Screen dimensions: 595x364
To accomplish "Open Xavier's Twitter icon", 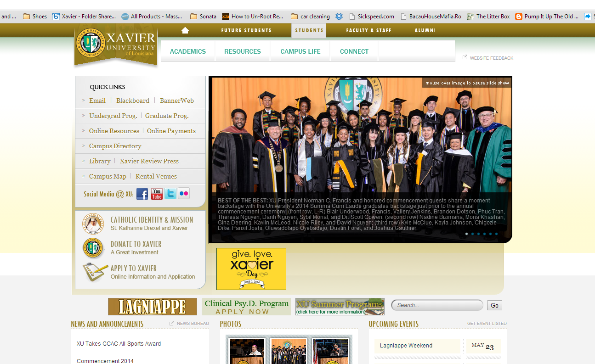I will pos(170,193).
